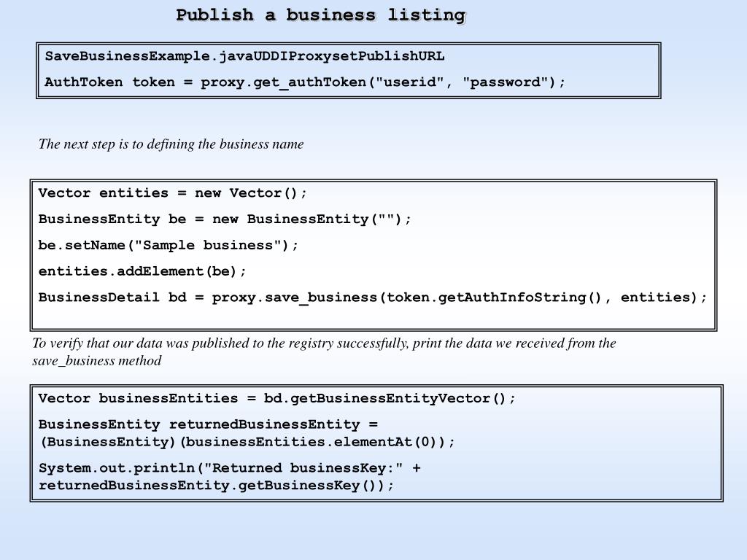Select the System.out.println("Returned businessKey:" line

coord(230,468)
